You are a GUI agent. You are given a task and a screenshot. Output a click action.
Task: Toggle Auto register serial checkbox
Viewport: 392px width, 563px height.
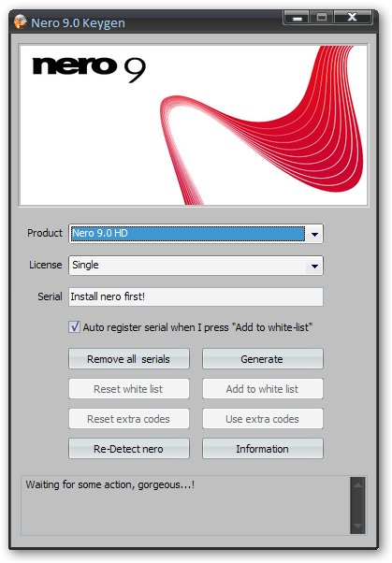pos(74,326)
